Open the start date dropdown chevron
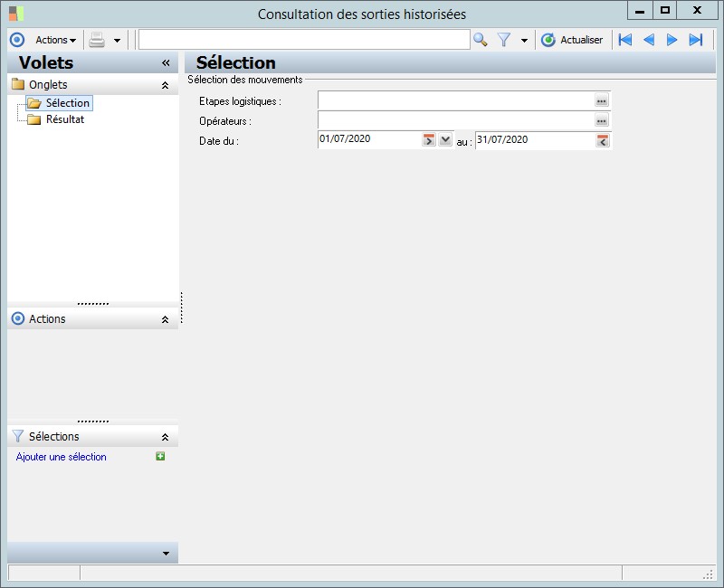 click(x=445, y=139)
